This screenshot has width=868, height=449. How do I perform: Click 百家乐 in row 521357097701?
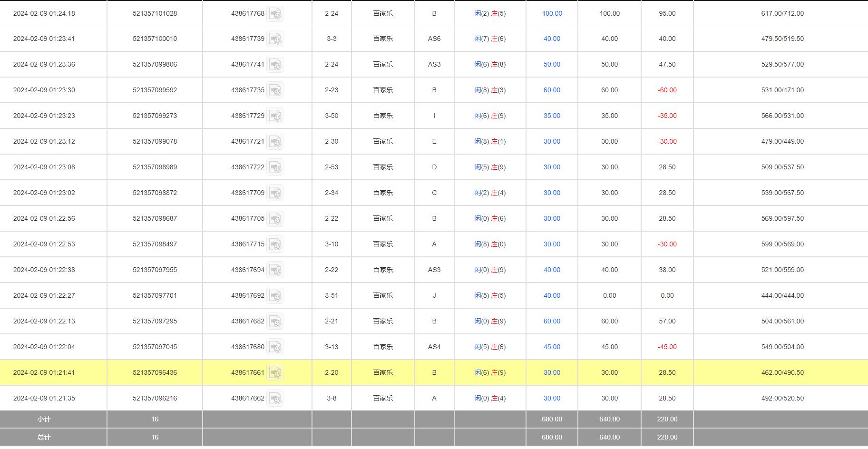click(x=383, y=295)
